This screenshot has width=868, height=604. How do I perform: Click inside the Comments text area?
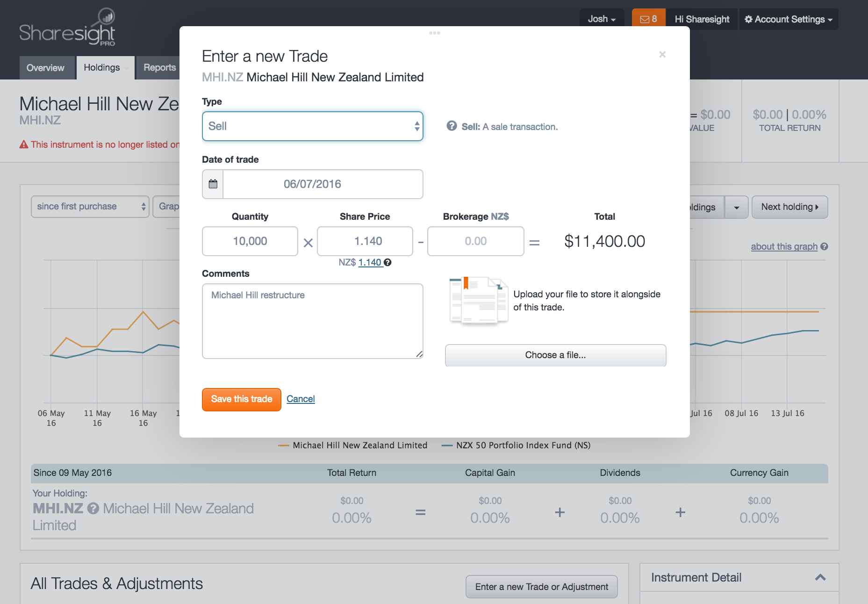coord(312,321)
